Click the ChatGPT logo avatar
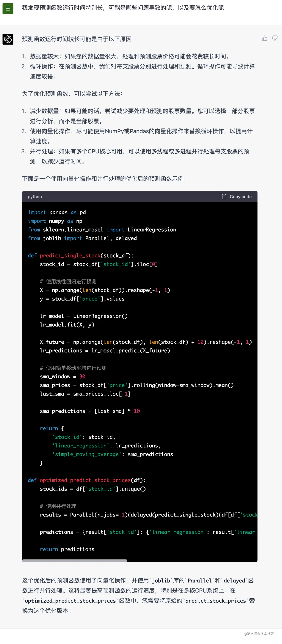Image resolution: width=282 pixels, height=644 pixels. coord(8,39)
